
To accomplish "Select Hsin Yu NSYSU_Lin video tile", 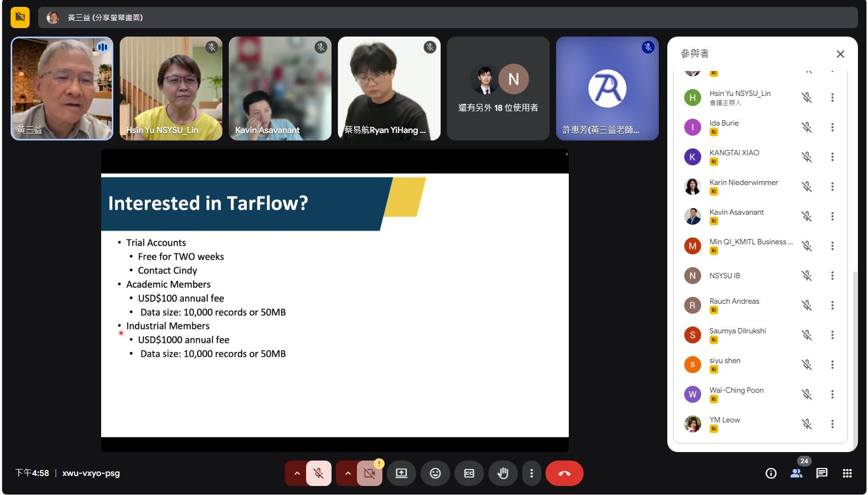I will coord(171,89).
